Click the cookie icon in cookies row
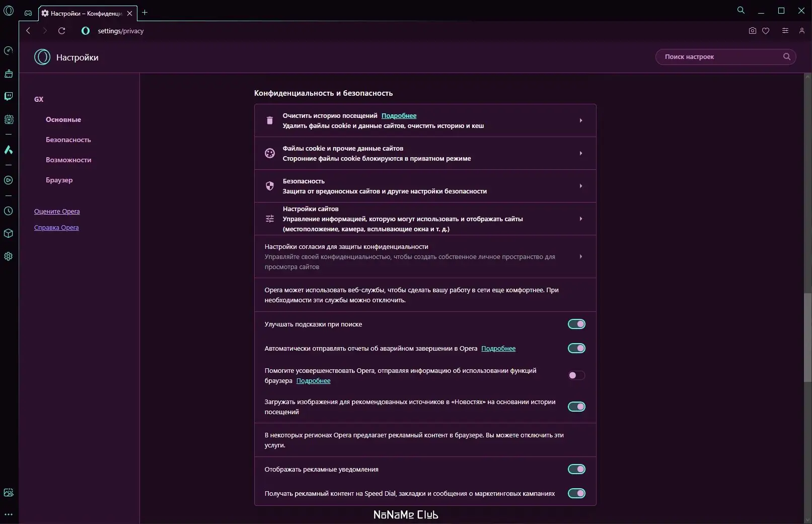This screenshot has height=524, width=812. pyautogui.click(x=270, y=153)
